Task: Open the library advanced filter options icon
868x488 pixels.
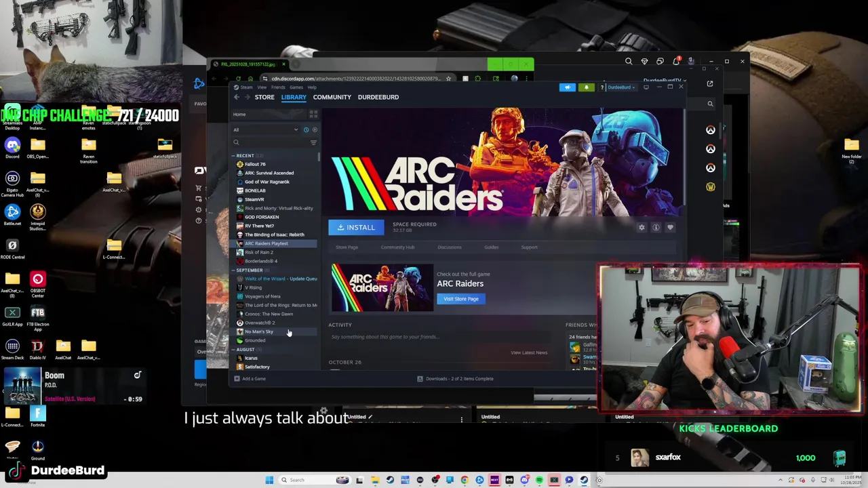Action: tap(313, 142)
